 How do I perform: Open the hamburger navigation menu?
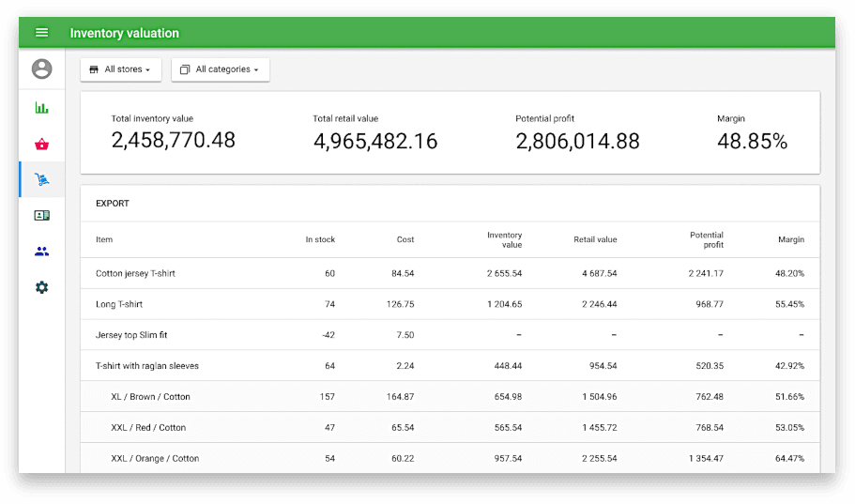41,33
